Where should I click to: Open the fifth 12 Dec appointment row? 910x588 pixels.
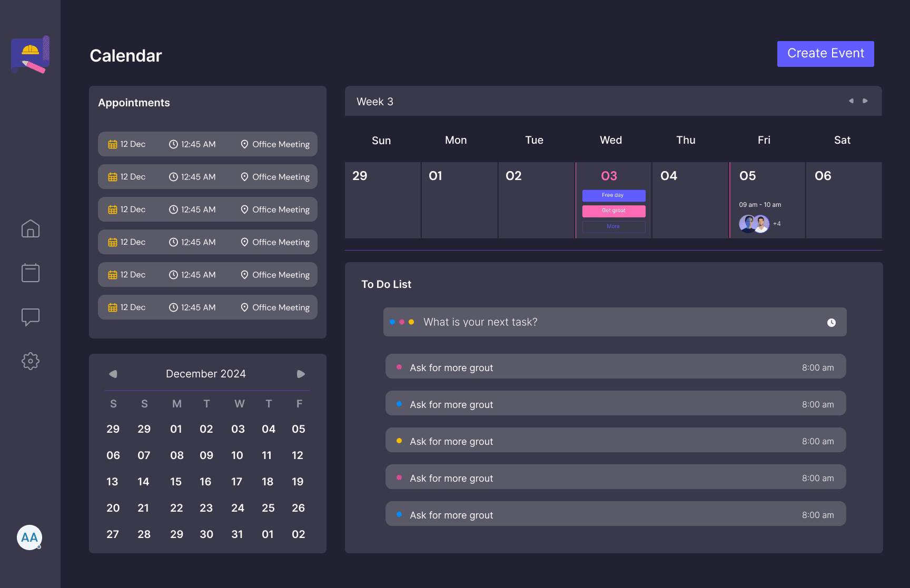pyautogui.click(x=207, y=275)
